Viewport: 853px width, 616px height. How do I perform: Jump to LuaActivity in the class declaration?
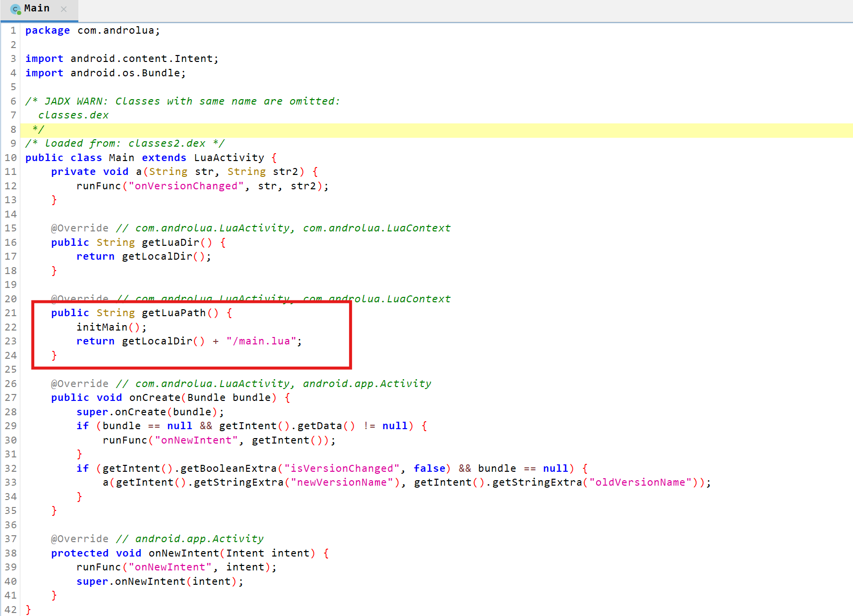(x=229, y=158)
